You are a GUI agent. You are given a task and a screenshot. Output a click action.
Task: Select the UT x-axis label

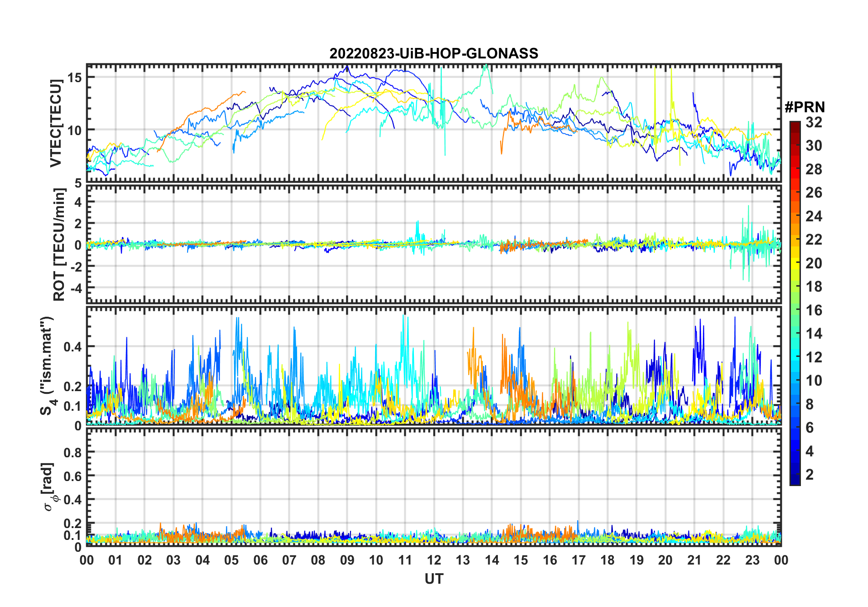434,579
